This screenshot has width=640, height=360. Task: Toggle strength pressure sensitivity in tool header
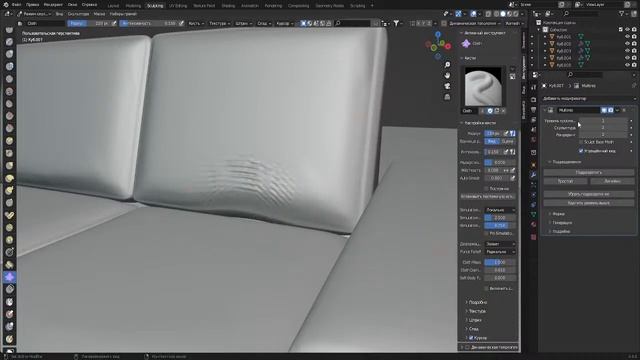(181, 23)
